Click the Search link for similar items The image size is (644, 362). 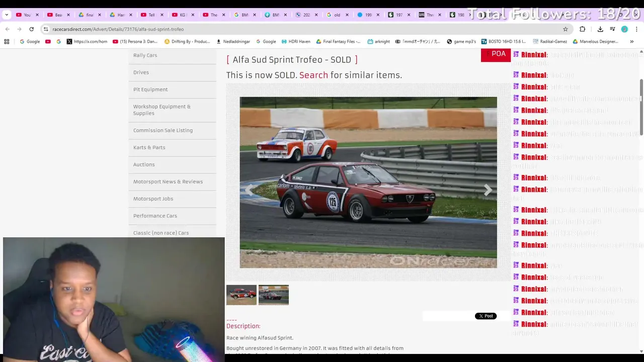click(313, 75)
